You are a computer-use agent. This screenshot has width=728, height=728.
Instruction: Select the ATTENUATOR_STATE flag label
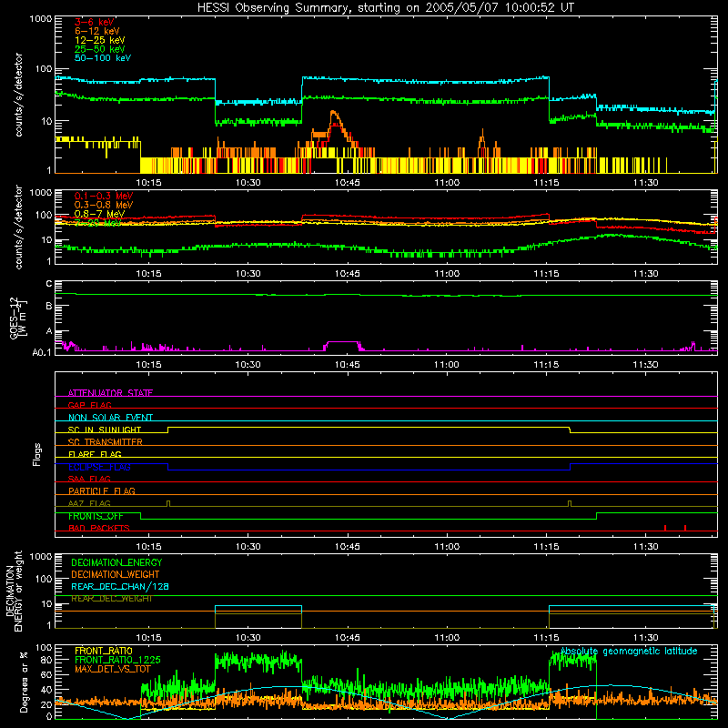[110, 393]
